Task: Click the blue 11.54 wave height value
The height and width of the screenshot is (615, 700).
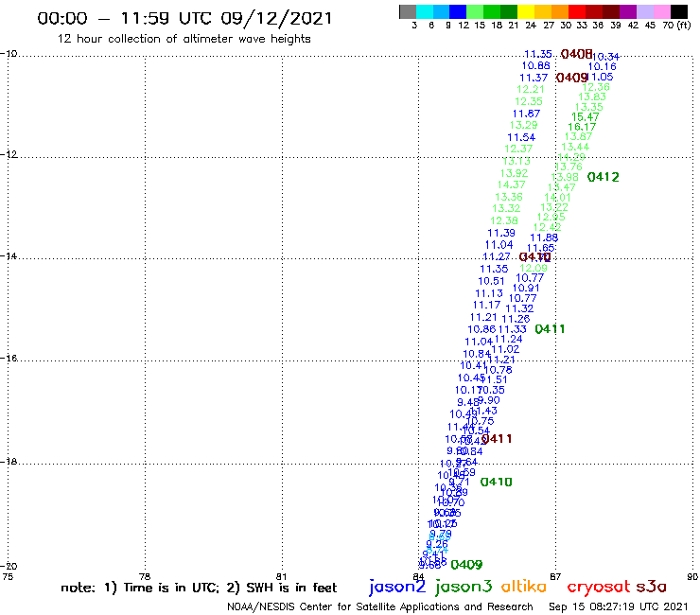Action: coord(521,137)
